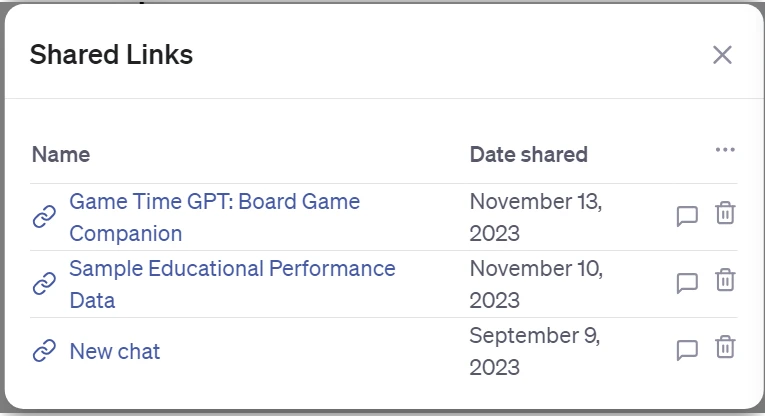View source chat for Sample Educational Performance Data
This screenshot has width=765, height=416.
point(687,283)
